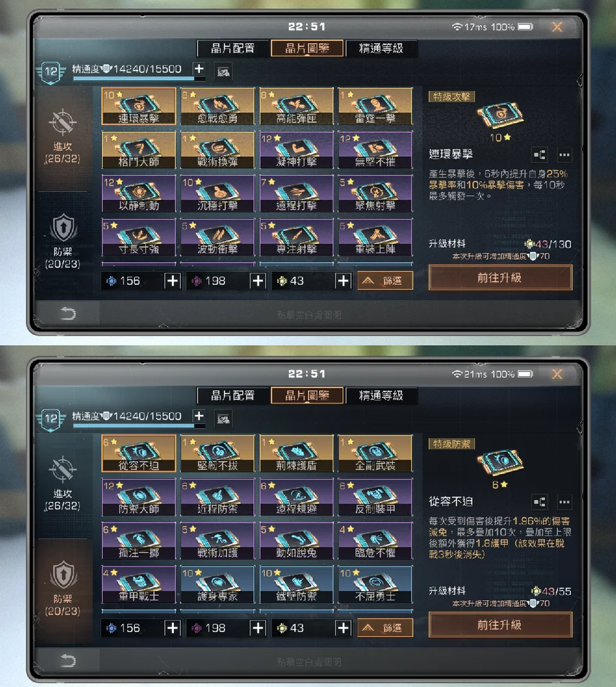
Task: Expand 篩選 filter in the 17ms screen
Action: point(385,281)
